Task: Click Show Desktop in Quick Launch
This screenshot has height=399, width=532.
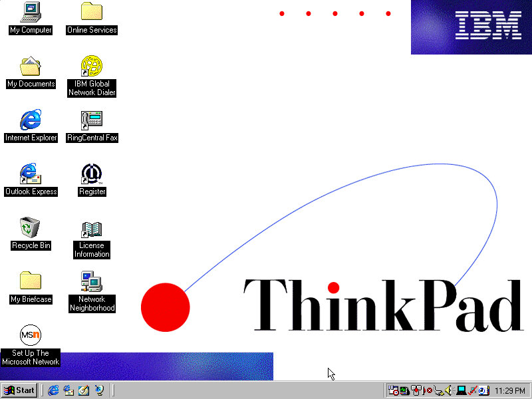Action: 84,390
